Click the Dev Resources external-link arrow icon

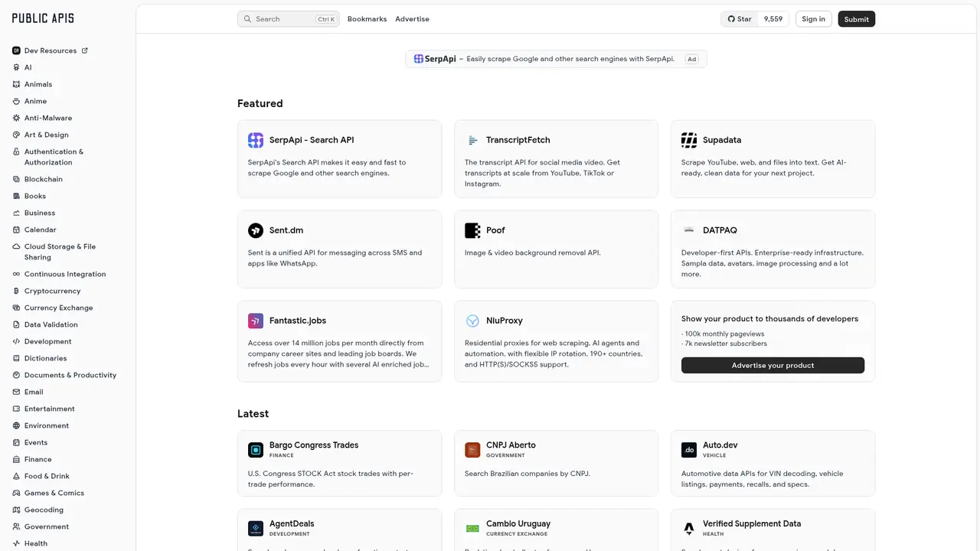(84, 51)
